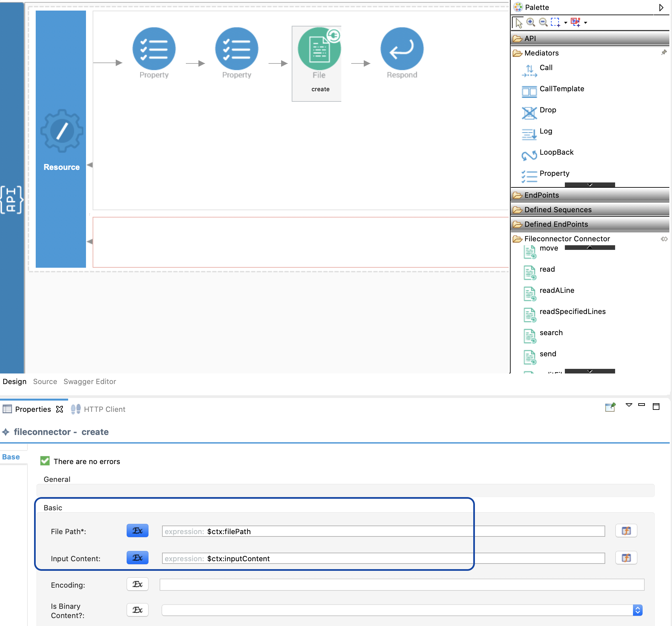The image size is (672, 626).
Task: Toggle expression mode for Input Content
Action: 137,558
